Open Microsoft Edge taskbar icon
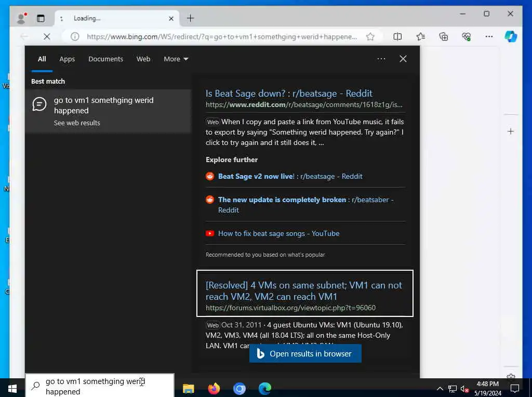Image resolution: width=532 pixels, height=397 pixels. pyautogui.click(x=265, y=388)
